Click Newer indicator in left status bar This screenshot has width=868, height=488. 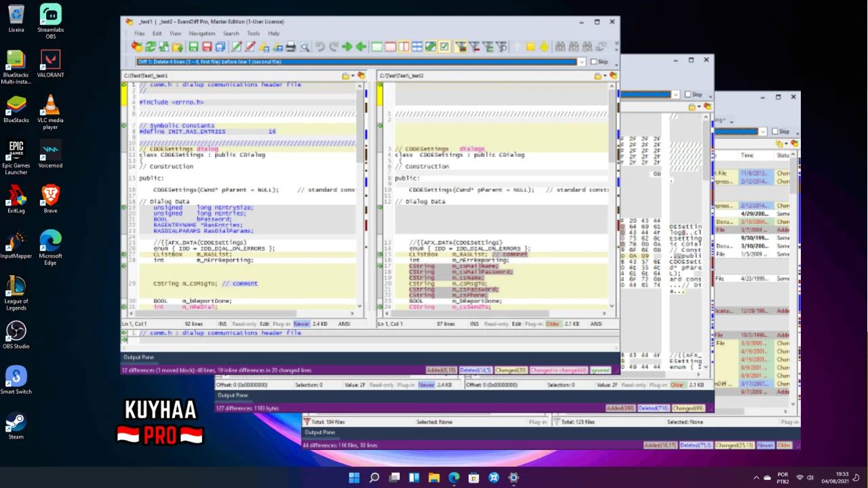pyautogui.click(x=301, y=324)
